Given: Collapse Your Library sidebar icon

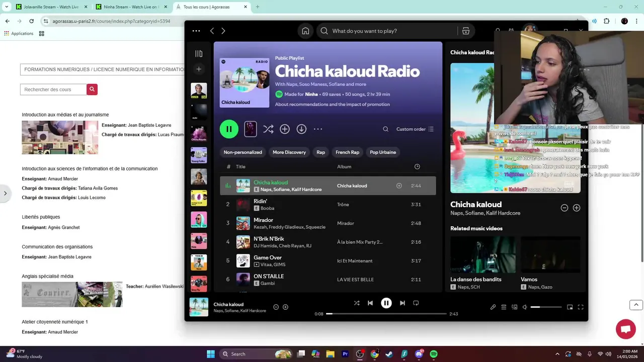Looking at the screenshot, I should coord(199,53).
